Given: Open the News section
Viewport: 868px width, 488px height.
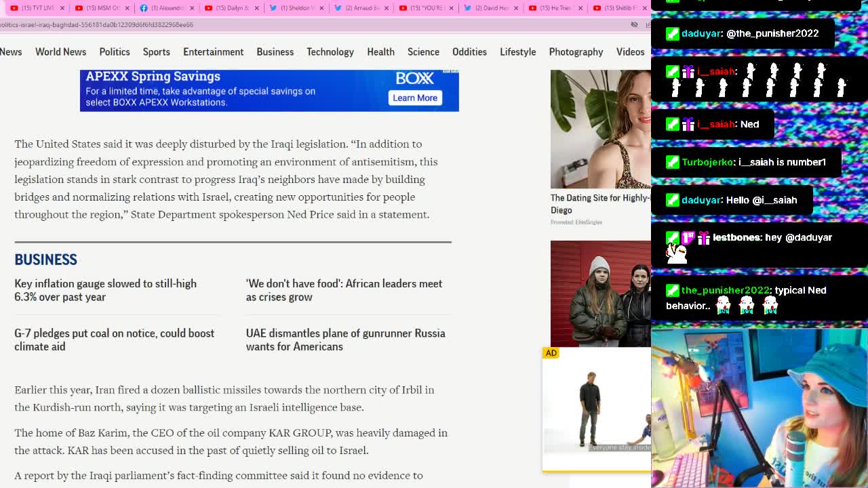Looking at the screenshot, I should [x=11, y=52].
